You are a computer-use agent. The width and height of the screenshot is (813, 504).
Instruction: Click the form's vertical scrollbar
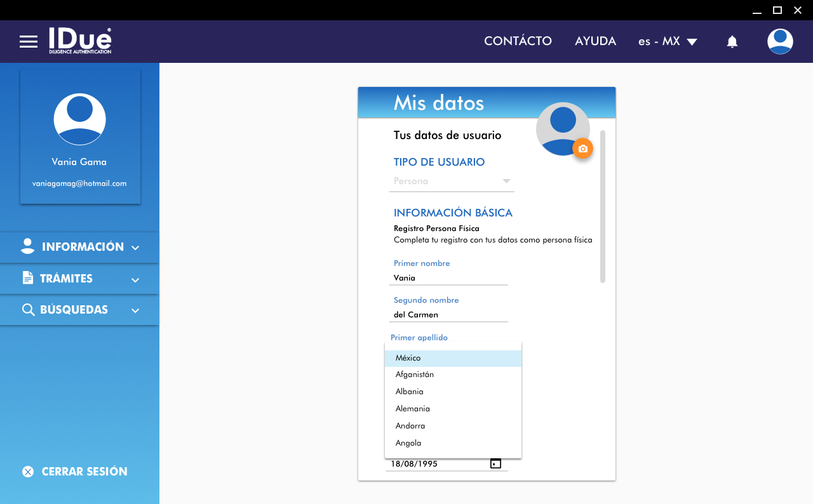click(603, 206)
